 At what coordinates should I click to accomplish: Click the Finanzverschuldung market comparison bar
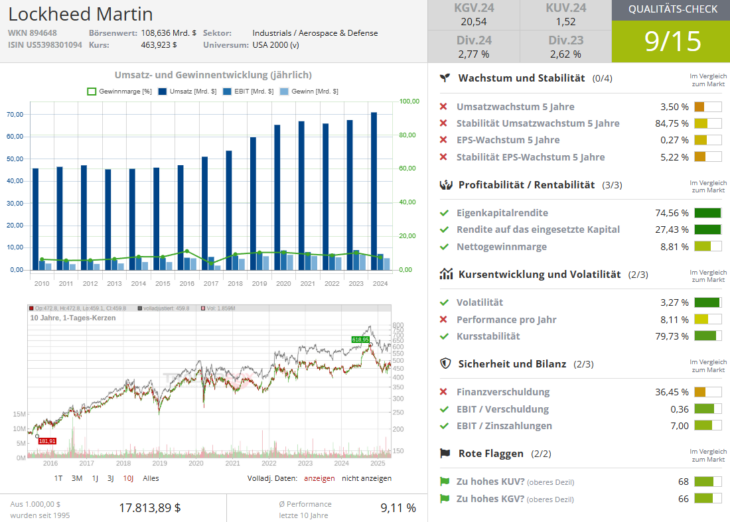[x=708, y=392]
